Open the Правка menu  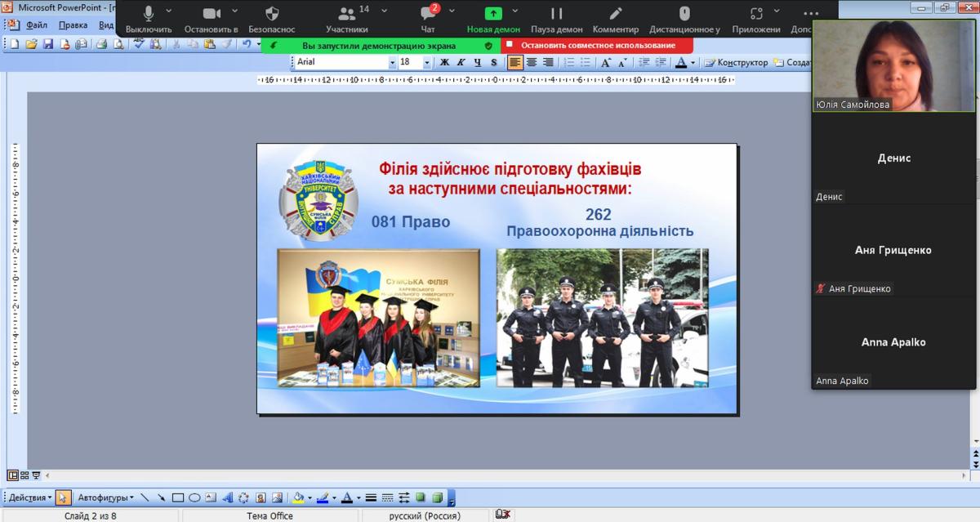(x=73, y=25)
